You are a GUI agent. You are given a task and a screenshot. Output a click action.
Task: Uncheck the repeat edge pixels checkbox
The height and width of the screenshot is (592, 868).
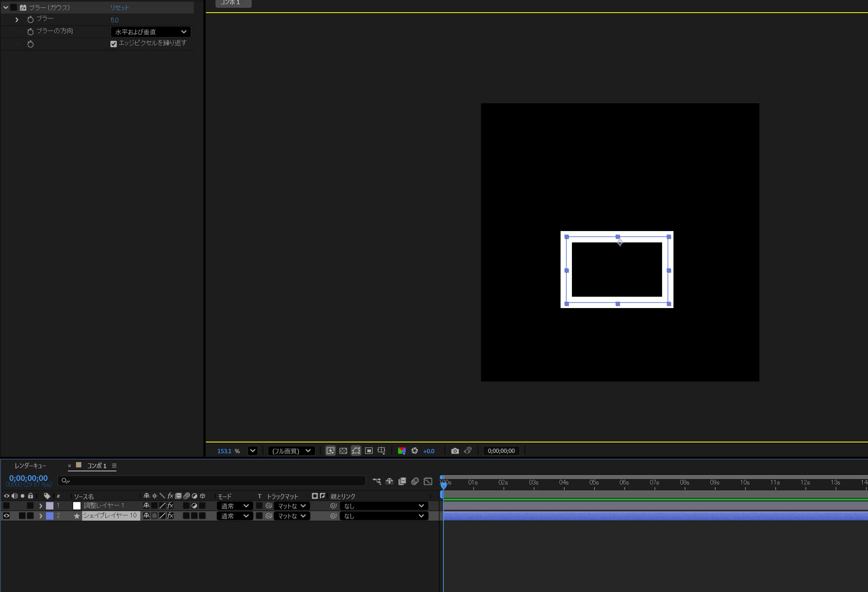click(x=114, y=44)
